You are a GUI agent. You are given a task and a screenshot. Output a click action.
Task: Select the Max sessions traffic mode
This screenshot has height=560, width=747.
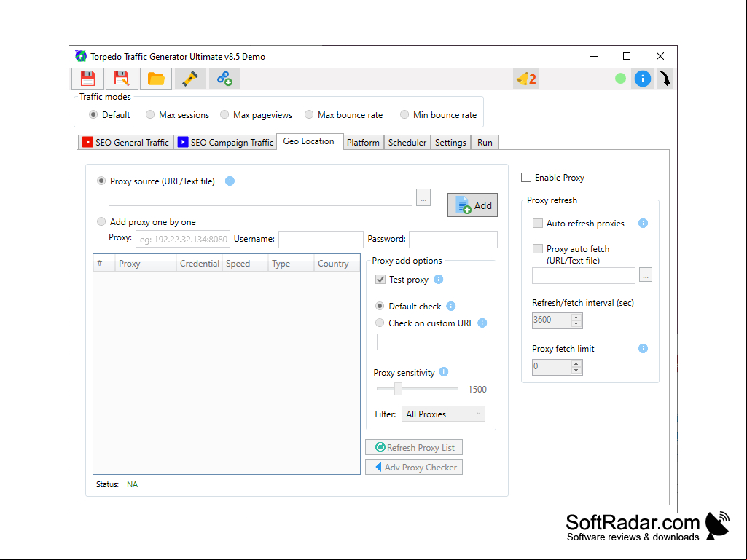click(150, 115)
